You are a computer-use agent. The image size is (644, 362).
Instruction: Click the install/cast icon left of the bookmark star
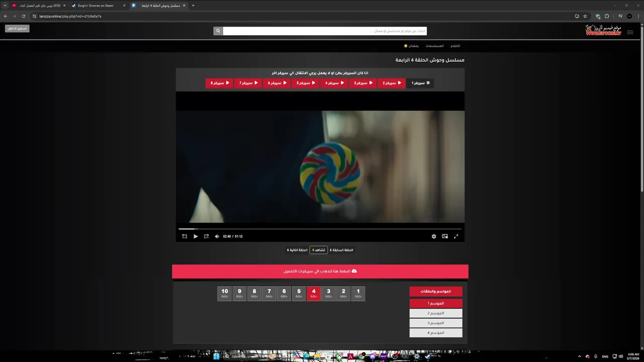click(577, 16)
